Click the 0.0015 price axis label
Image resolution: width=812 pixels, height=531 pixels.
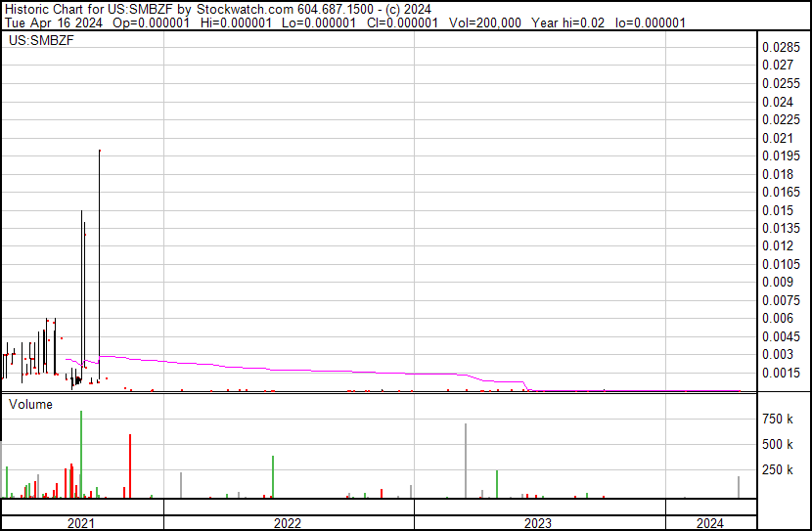click(781, 373)
